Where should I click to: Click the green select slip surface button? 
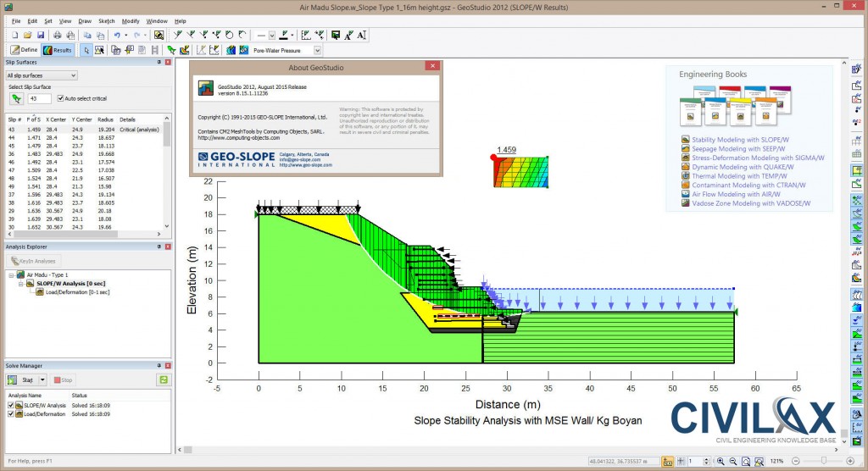(x=17, y=98)
